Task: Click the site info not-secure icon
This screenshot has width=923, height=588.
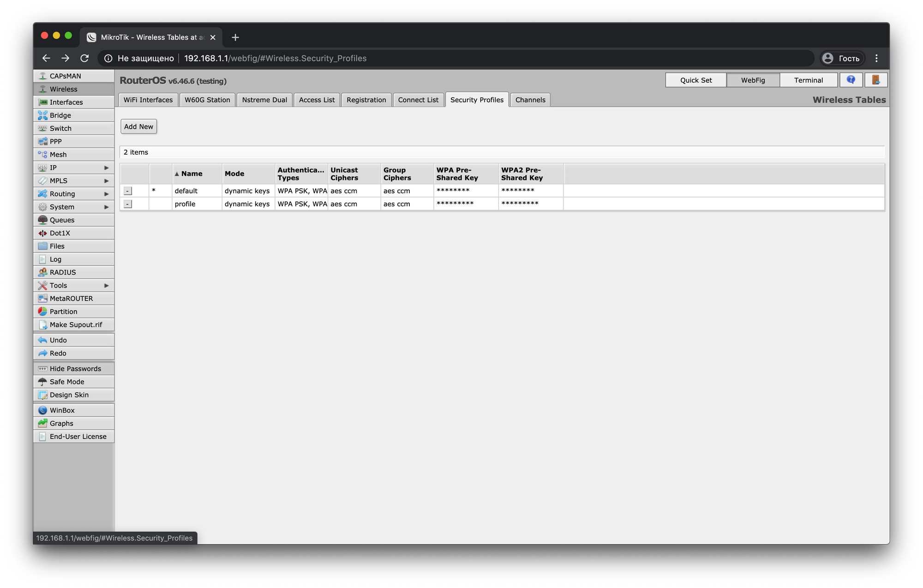Action: pyautogui.click(x=108, y=58)
